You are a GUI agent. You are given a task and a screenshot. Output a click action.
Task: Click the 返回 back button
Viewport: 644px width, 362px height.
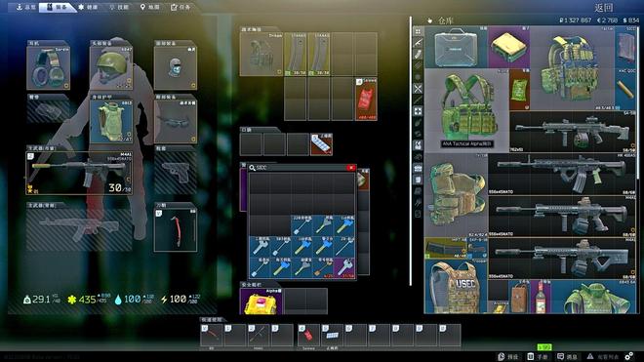(x=604, y=8)
